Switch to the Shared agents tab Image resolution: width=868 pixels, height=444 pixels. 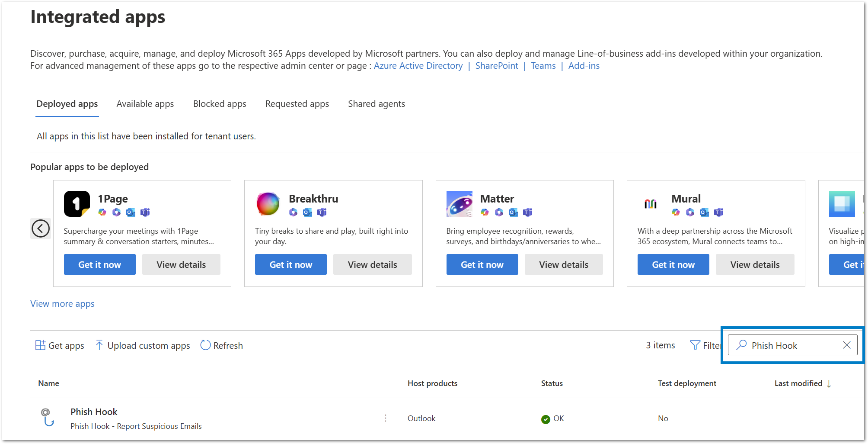tap(377, 104)
